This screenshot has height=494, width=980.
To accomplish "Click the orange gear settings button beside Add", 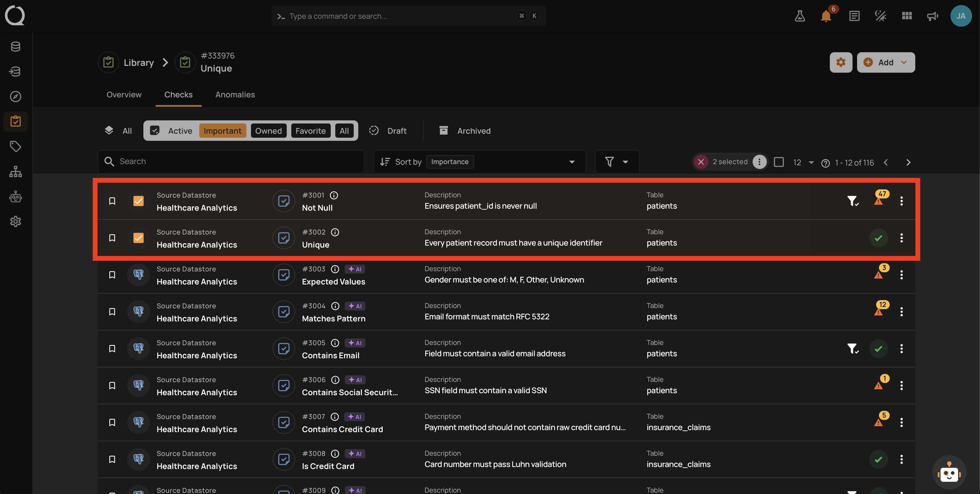I will [841, 62].
